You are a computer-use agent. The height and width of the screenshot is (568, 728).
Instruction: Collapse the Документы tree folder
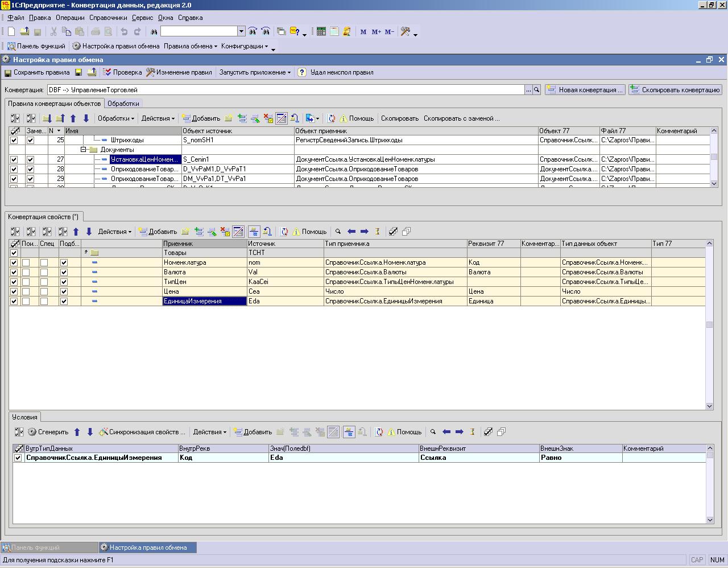[x=83, y=150]
